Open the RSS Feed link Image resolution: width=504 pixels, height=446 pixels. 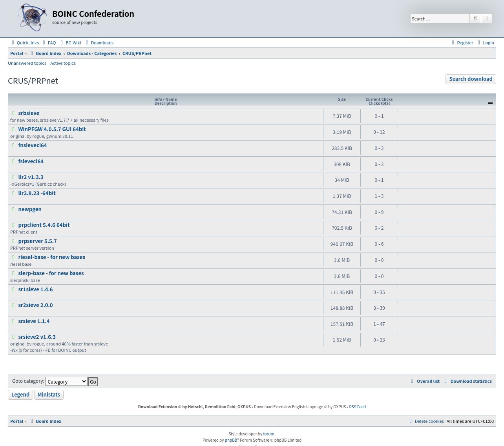[x=357, y=407]
